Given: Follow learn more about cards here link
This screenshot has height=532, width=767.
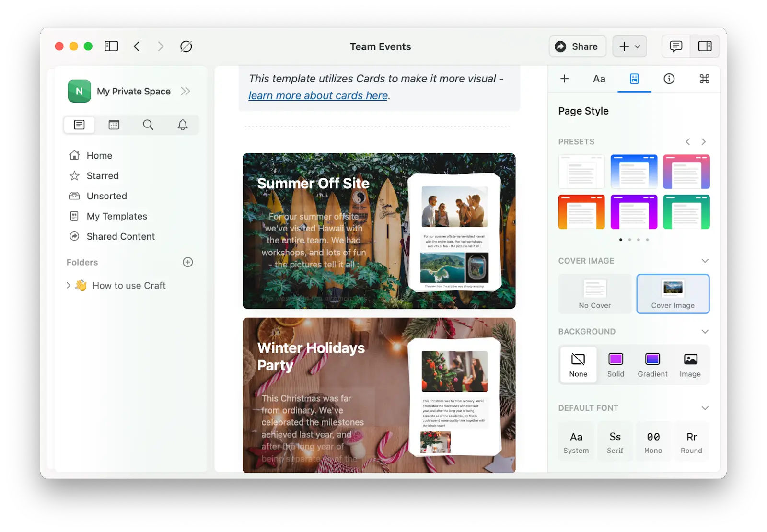Looking at the screenshot, I should (318, 96).
